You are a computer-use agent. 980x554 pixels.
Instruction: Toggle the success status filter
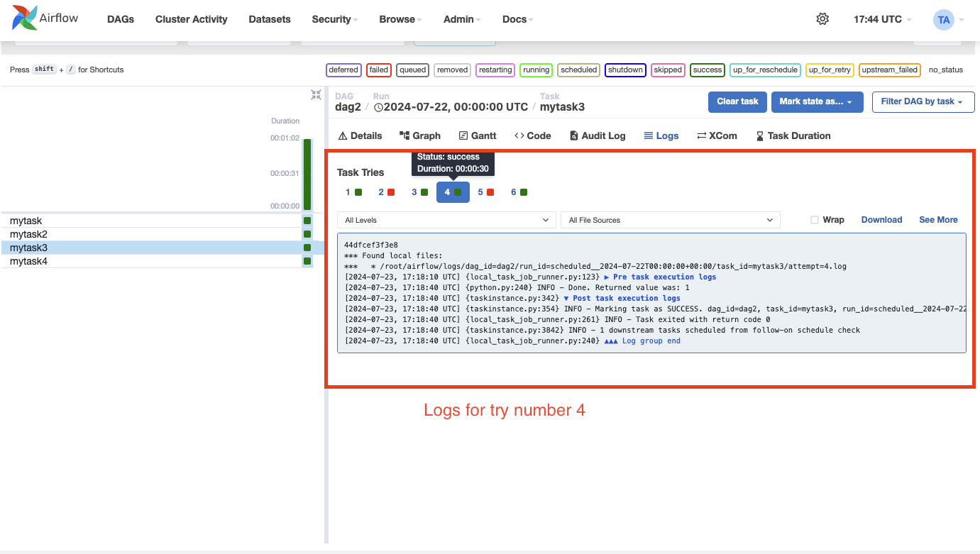click(x=707, y=70)
